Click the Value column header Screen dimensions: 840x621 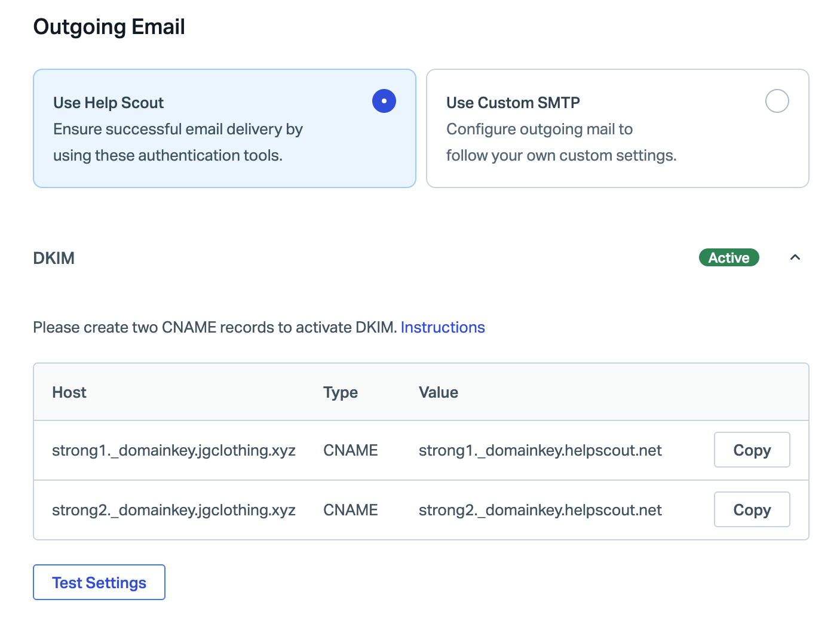tap(439, 392)
